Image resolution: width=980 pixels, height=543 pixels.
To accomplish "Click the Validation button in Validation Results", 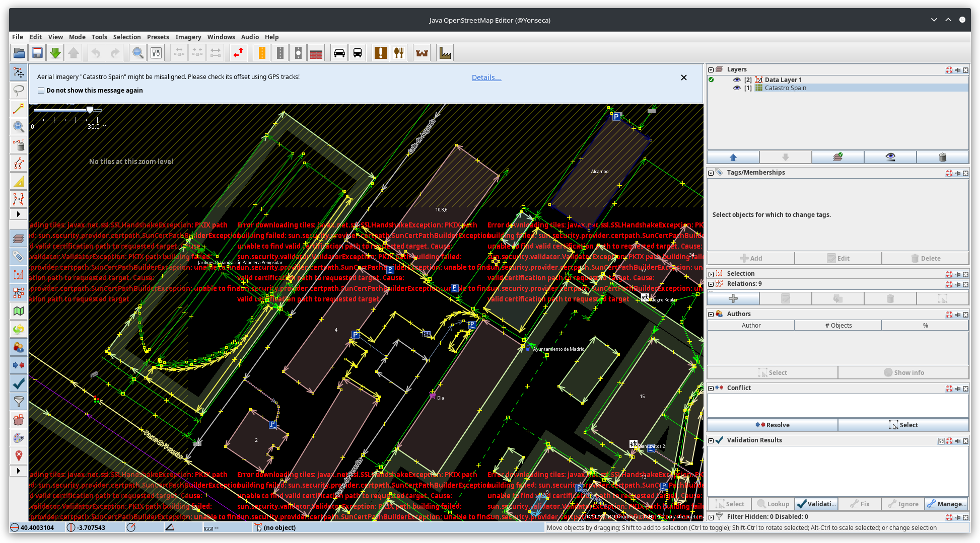I will pos(816,504).
